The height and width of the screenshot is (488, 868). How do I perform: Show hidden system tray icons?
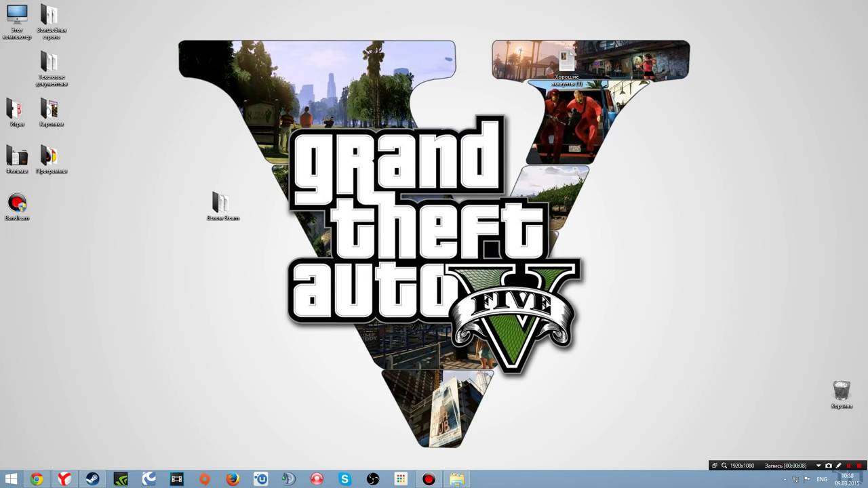pyautogui.click(x=784, y=479)
